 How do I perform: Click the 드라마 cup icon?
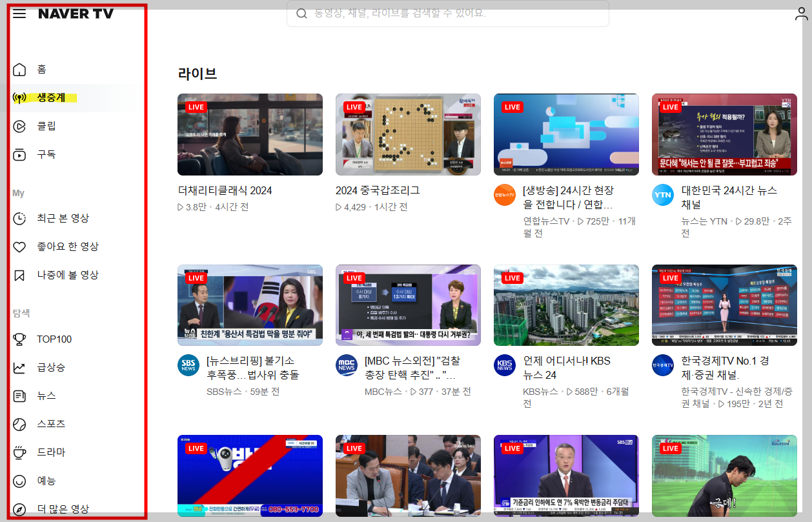click(x=20, y=452)
